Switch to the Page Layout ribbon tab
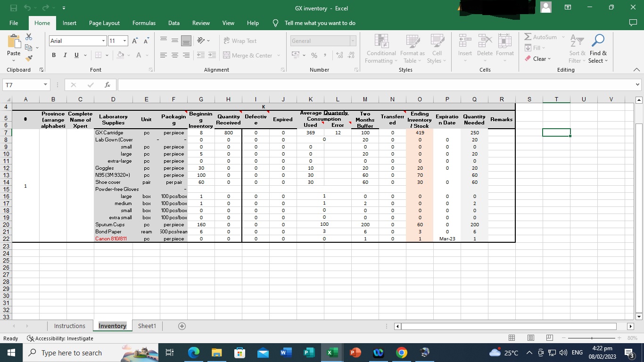Image resolution: width=644 pixels, height=362 pixels. click(x=104, y=23)
